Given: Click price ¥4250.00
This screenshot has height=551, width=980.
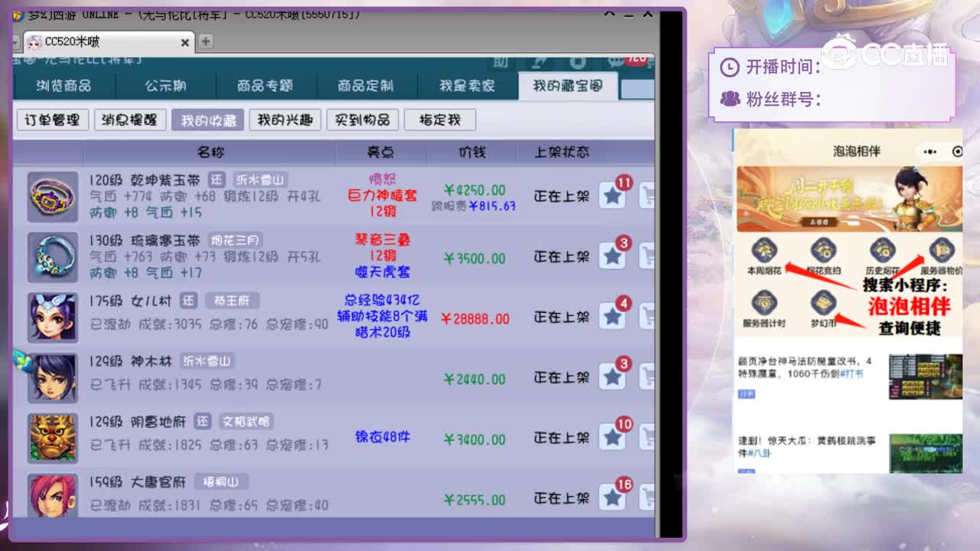Looking at the screenshot, I should point(475,190).
